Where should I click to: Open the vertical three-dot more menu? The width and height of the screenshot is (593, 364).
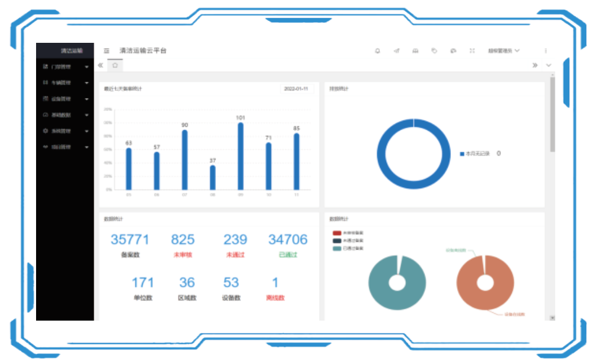point(546,51)
